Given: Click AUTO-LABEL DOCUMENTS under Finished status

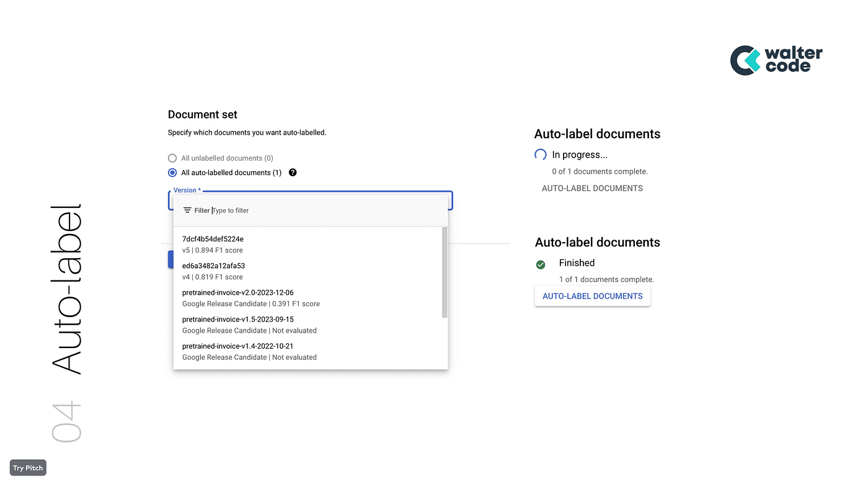Looking at the screenshot, I should coord(592,296).
